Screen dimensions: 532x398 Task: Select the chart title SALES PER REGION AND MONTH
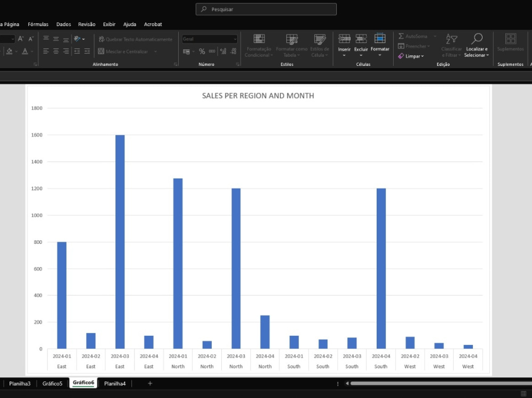(258, 96)
